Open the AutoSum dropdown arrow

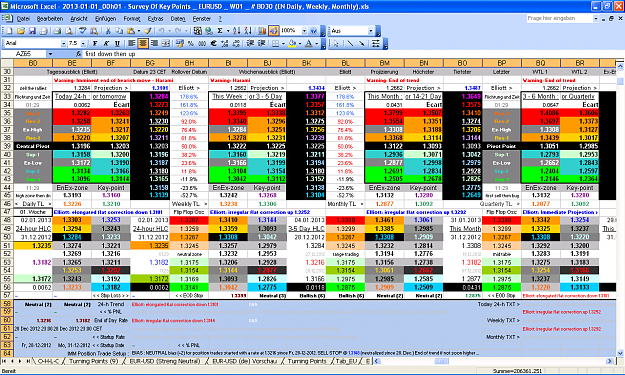click(227, 31)
